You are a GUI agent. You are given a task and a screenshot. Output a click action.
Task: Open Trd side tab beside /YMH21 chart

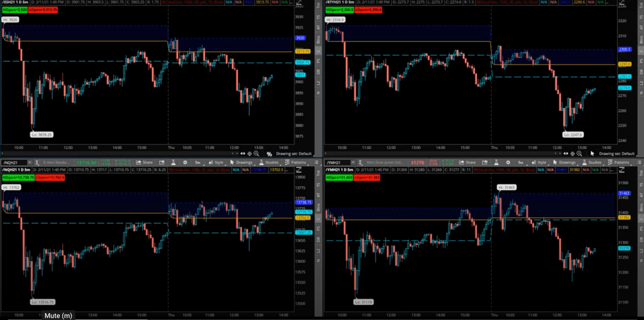point(641,173)
